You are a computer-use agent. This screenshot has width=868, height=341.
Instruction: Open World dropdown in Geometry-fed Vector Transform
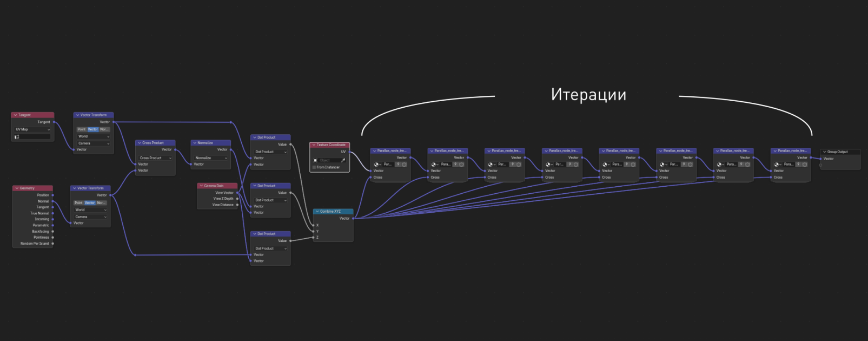[90, 209]
